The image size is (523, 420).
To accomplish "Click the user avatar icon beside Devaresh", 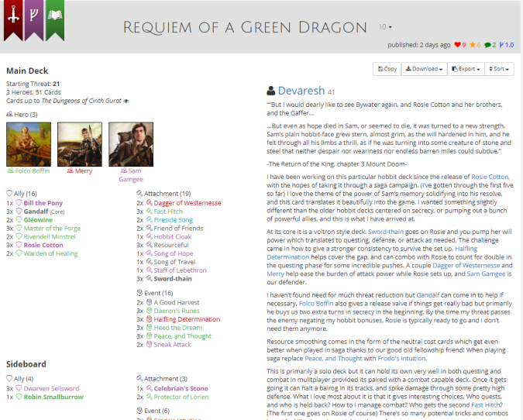I will click(x=271, y=91).
